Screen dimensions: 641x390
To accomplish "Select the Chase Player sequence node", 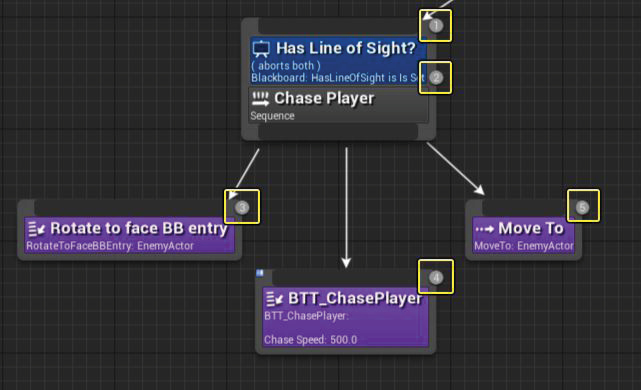I will [338, 105].
